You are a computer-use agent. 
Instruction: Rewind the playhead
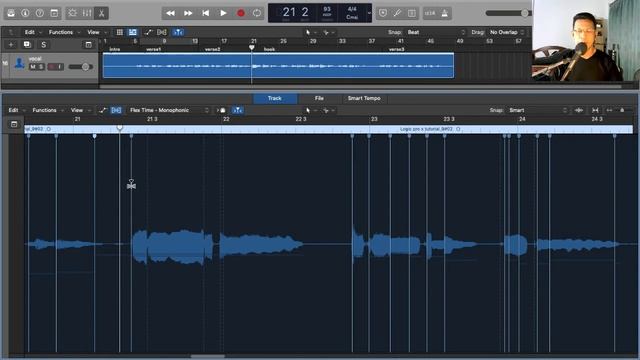pyautogui.click(x=170, y=13)
